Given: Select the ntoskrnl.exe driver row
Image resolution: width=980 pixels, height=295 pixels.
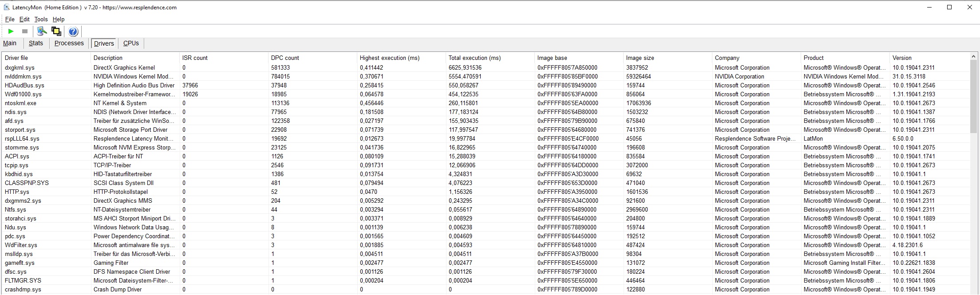Looking at the screenshot, I should pos(486,103).
